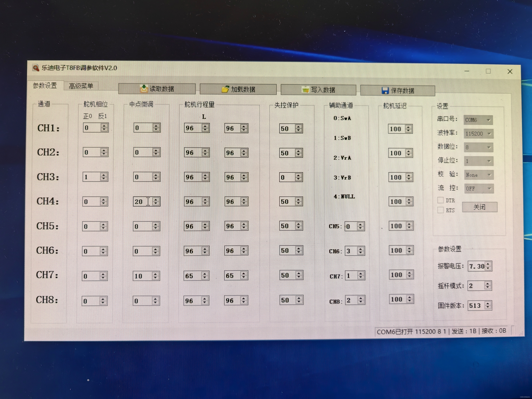This screenshot has height=399, width=532.
Task: Decrease CH7 left 舵机行程量 value with down arrow
Action: tap(205, 278)
